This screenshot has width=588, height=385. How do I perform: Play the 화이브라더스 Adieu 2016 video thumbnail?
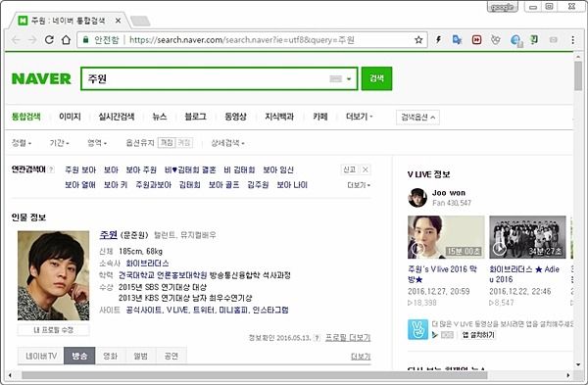[x=527, y=237]
